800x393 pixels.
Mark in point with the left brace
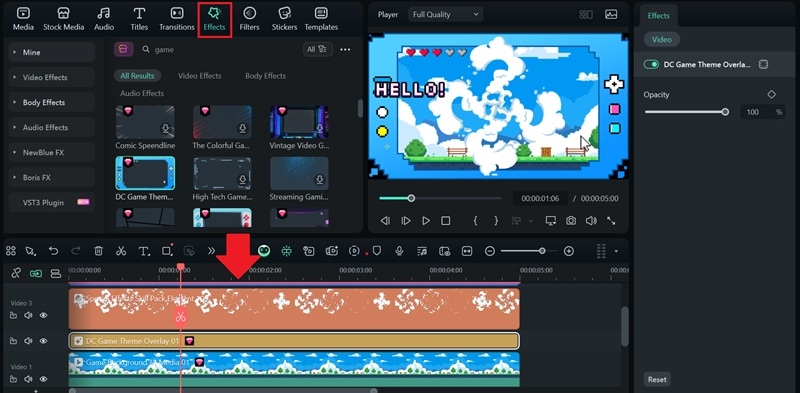[x=475, y=220]
